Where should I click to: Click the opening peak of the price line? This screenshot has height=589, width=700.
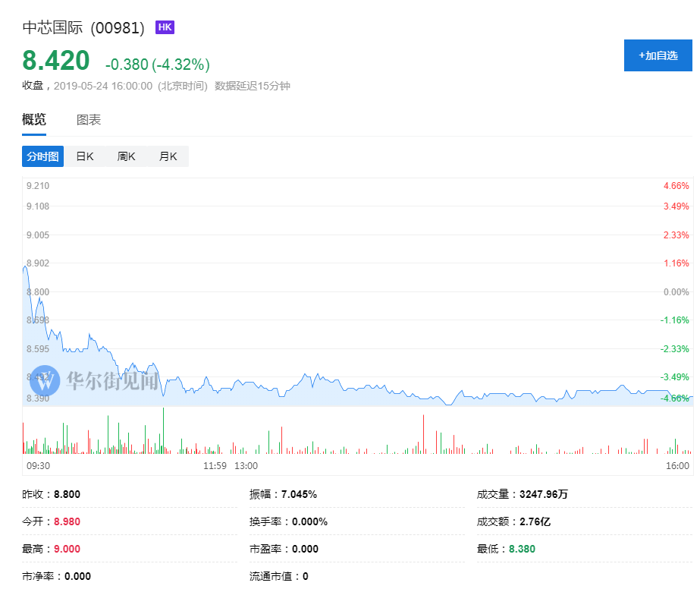[25, 266]
